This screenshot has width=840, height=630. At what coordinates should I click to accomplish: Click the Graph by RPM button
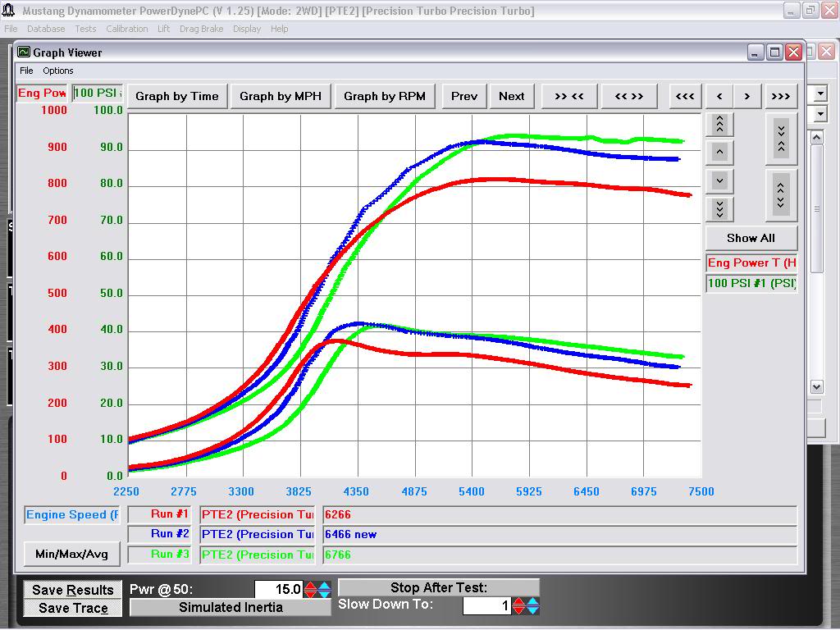[385, 97]
